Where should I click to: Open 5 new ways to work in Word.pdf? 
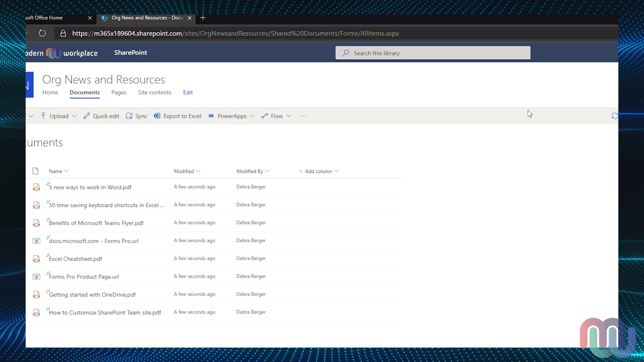coord(90,187)
